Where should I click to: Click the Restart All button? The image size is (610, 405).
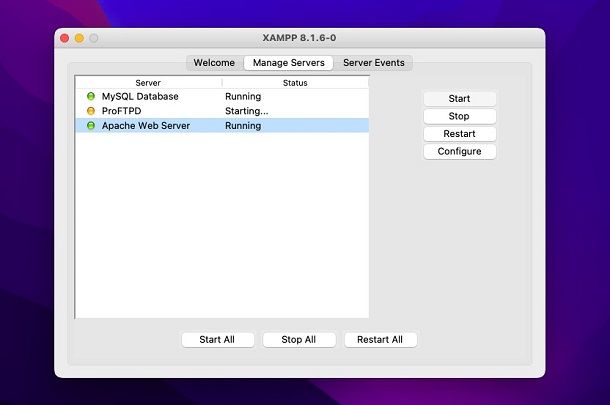[x=380, y=340]
